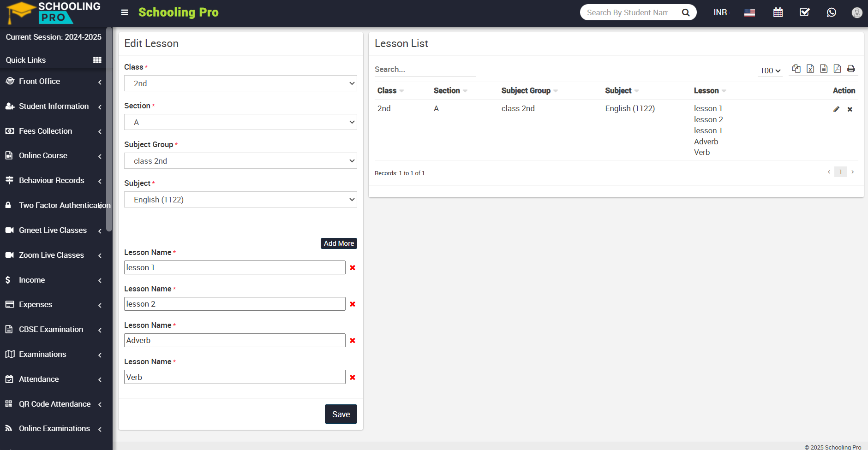The image size is (868, 450).
Task: Go to previous page of records
Action: [829, 172]
